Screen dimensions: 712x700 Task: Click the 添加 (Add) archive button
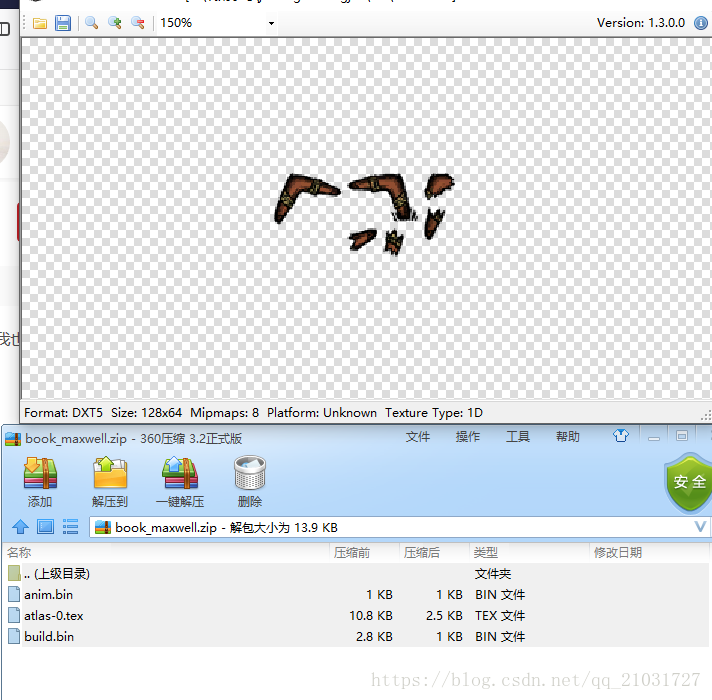coord(40,482)
